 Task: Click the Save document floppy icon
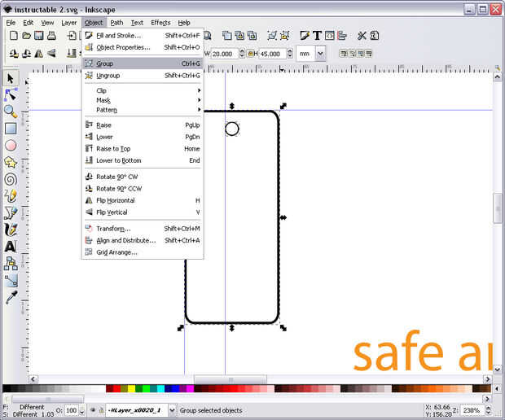[x=39, y=35]
